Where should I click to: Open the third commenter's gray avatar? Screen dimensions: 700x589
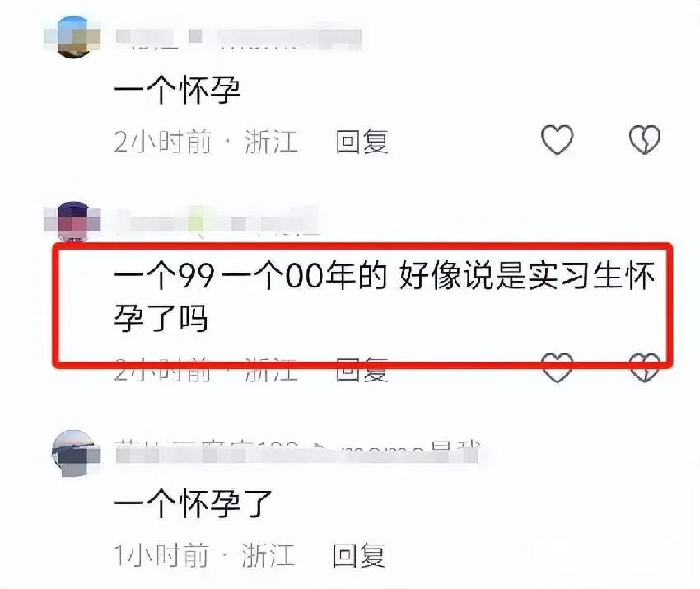[x=75, y=453]
